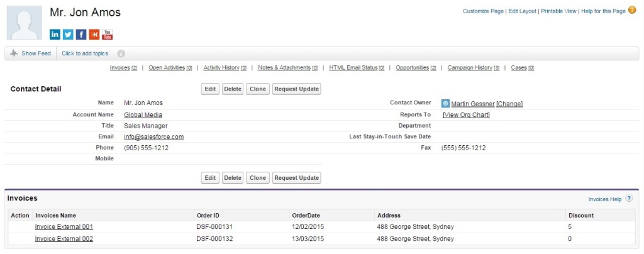
Task: Click the bottom Request Update button
Action: [x=296, y=178]
